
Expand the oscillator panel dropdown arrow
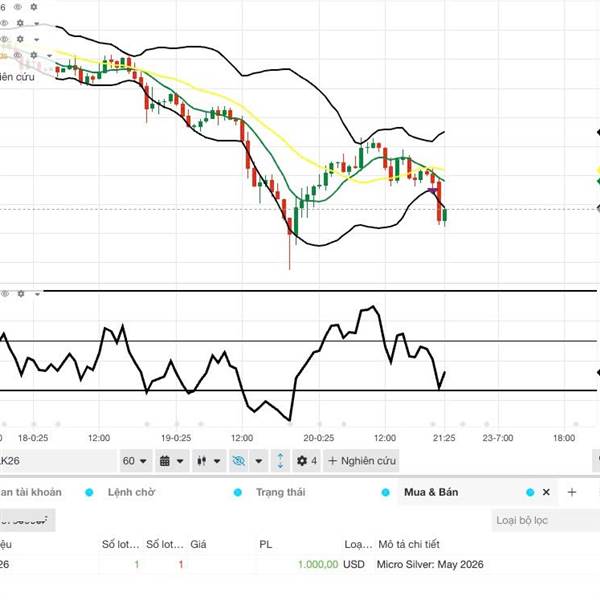(x=37, y=294)
